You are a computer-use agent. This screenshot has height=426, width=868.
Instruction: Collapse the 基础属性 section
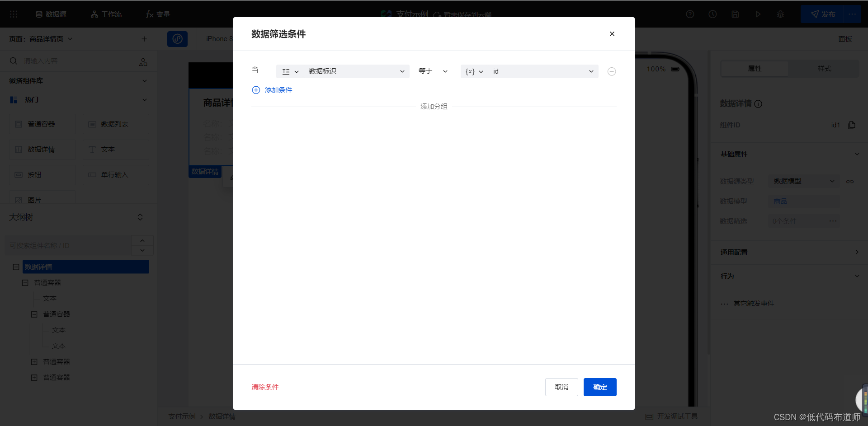point(857,154)
